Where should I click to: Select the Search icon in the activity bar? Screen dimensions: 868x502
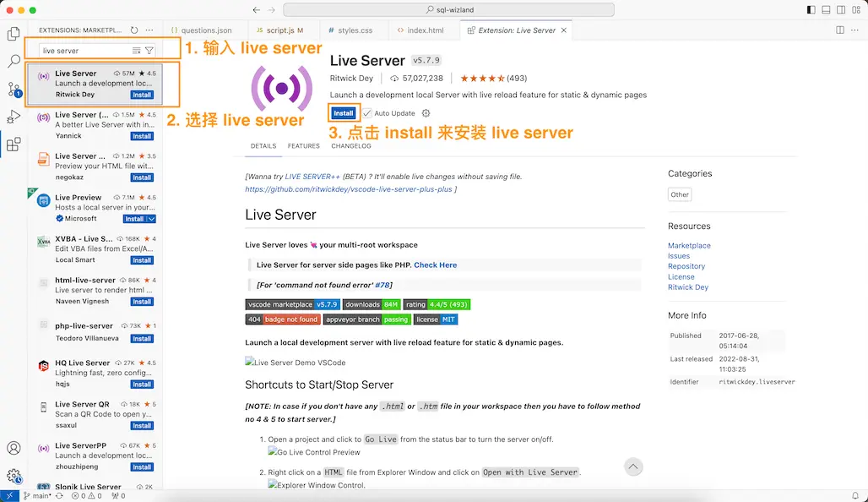(13, 60)
